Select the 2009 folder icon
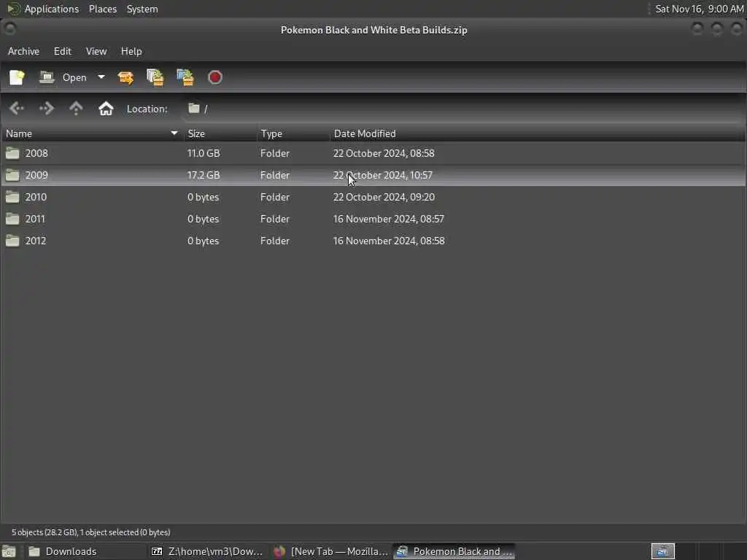Image resolution: width=747 pixels, height=560 pixels. click(x=12, y=175)
